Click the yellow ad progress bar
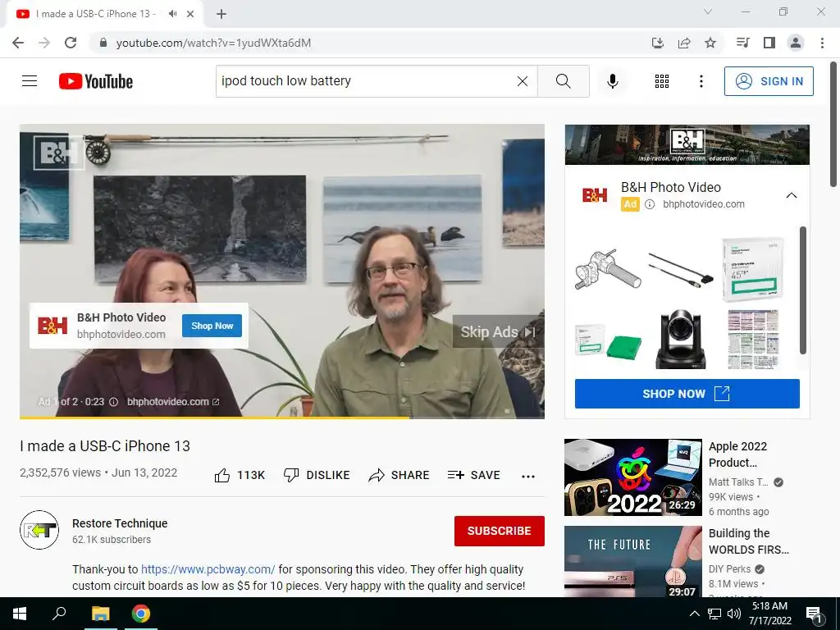Screen dimensions: 840x630 (x=214, y=418)
